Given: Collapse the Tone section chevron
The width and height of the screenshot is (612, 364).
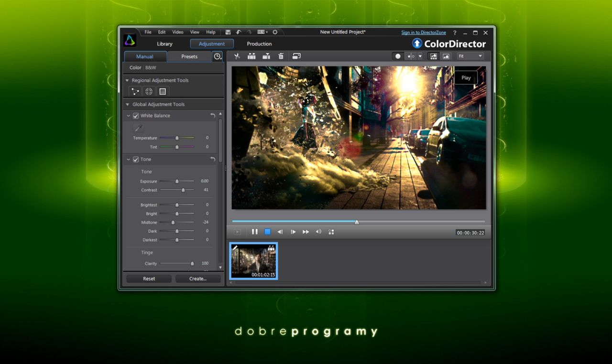Looking at the screenshot, I should pyautogui.click(x=129, y=160).
